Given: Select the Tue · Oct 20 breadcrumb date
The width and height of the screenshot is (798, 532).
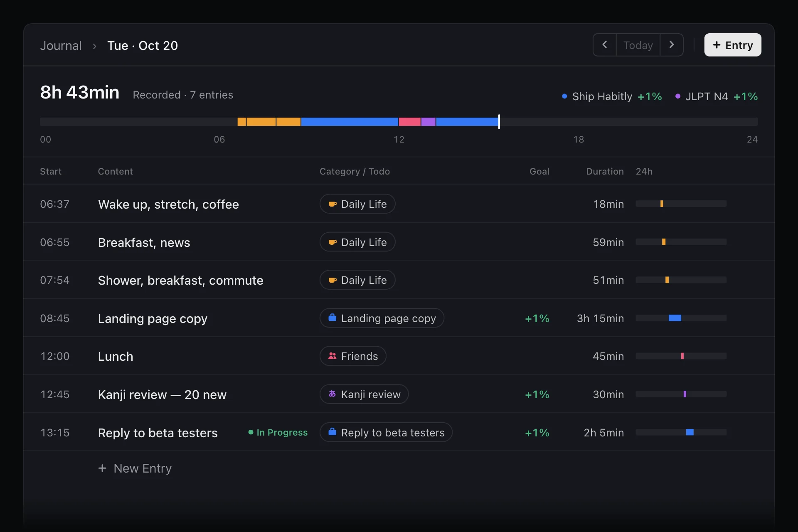Looking at the screenshot, I should point(143,45).
